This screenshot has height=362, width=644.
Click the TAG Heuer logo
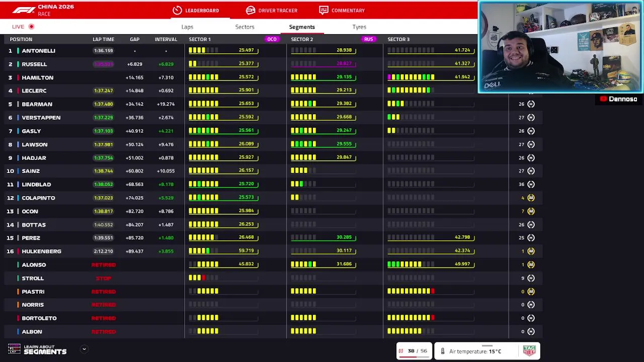tap(529, 351)
